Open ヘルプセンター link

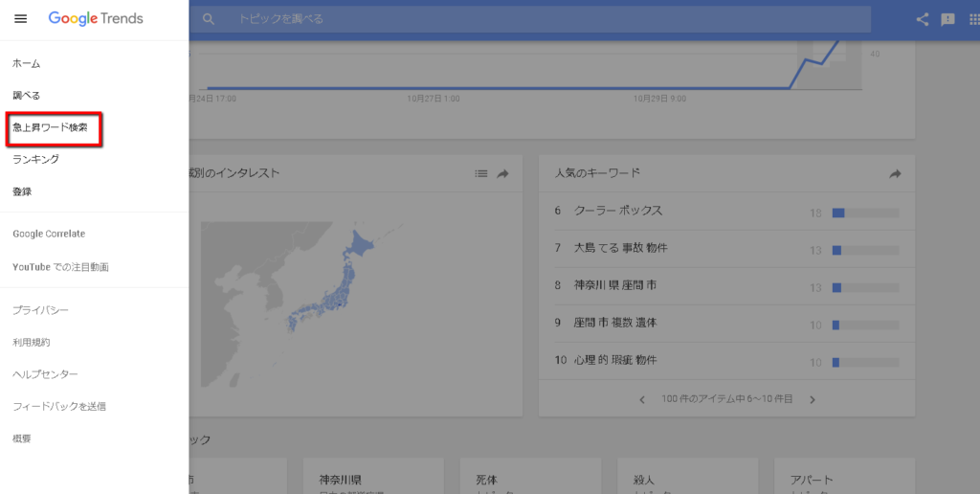pos(45,374)
